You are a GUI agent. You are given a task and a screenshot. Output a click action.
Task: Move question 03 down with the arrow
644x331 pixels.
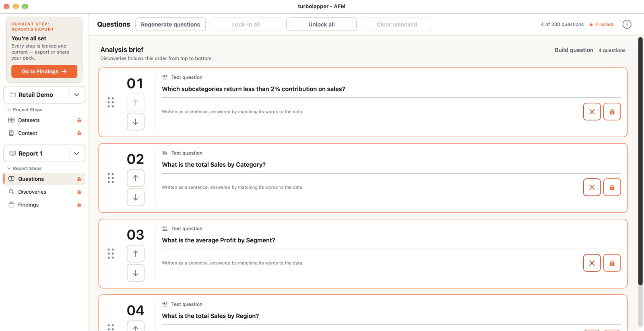[136, 273]
